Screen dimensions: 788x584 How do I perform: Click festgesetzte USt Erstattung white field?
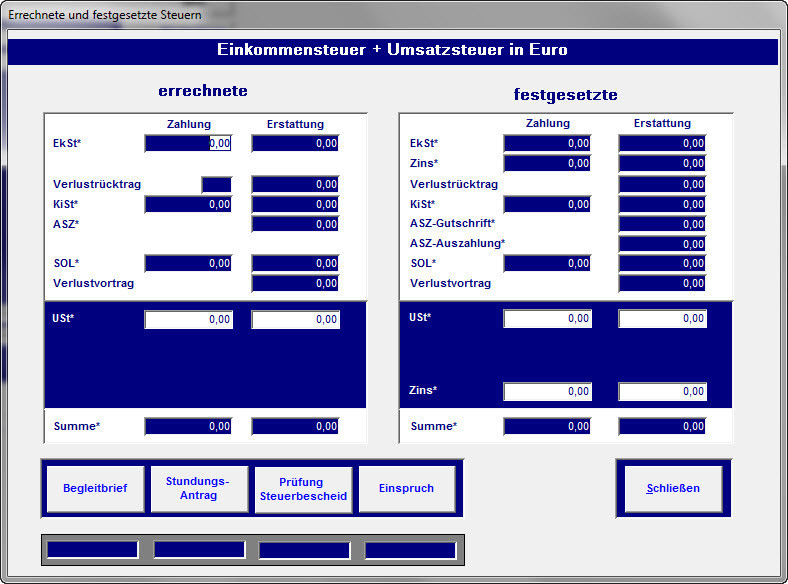pyautogui.click(x=663, y=319)
